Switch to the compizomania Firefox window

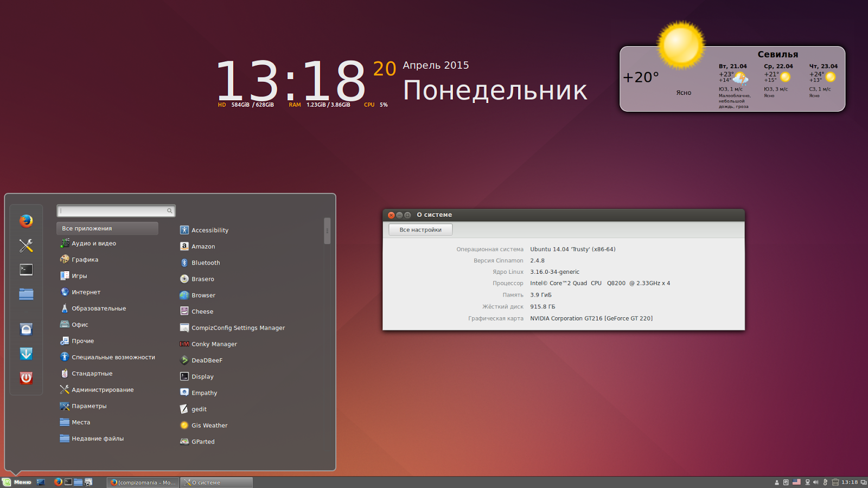click(x=143, y=483)
